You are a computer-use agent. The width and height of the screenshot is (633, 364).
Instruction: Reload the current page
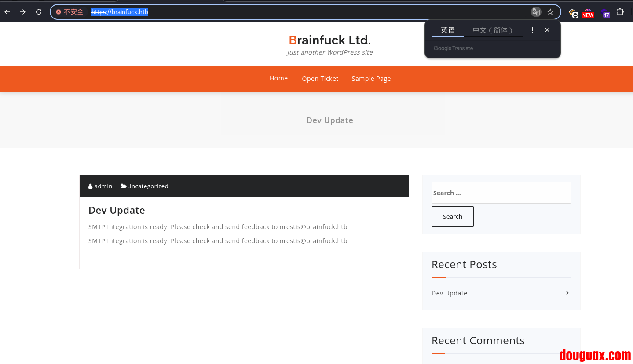[39, 12]
